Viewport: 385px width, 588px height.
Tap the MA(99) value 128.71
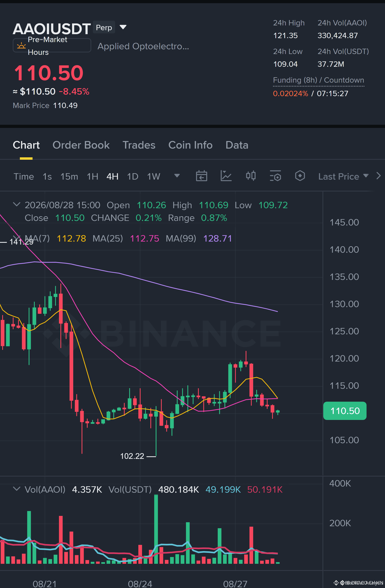218,238
